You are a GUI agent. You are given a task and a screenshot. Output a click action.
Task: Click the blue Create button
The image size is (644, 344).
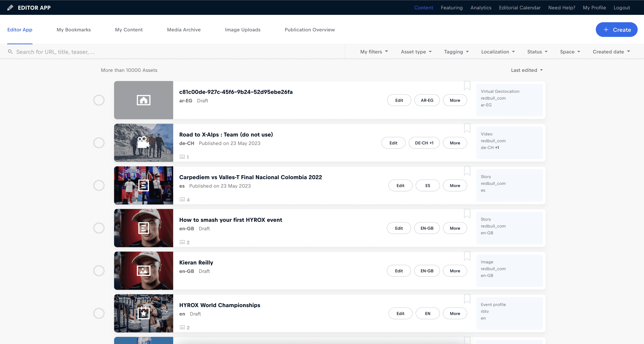[x=616, y=30]
